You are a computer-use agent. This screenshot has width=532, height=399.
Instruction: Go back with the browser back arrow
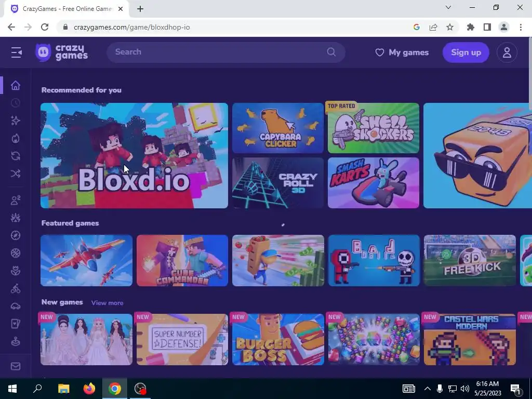click(x=11, y=27)
